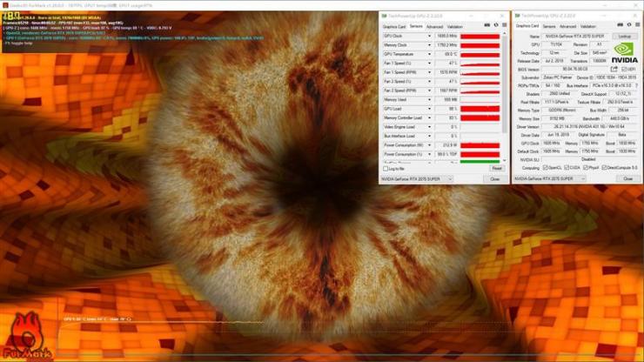Screen dimensions: 644x362
Task: Click BIOS export icon beside UEFI checkbox
Action: pos(614,69)
